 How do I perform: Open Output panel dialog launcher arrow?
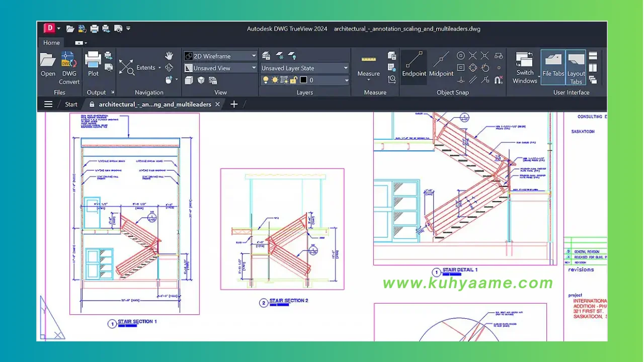113,93
